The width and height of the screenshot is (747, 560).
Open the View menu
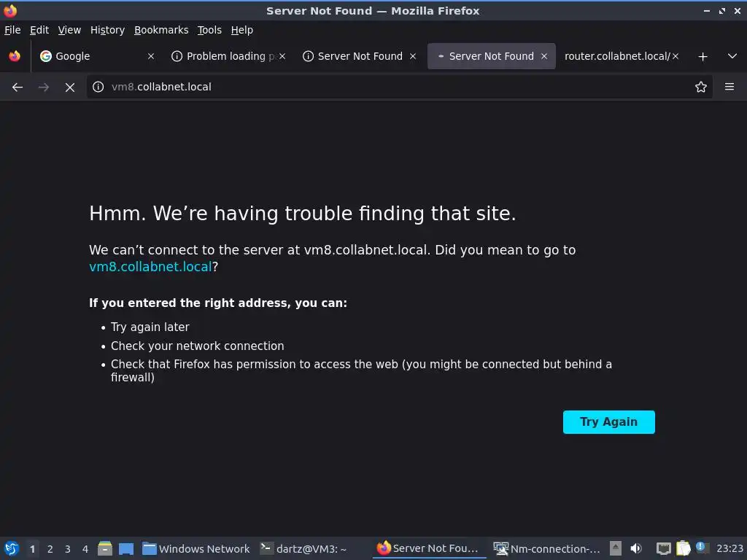(69, 30)
